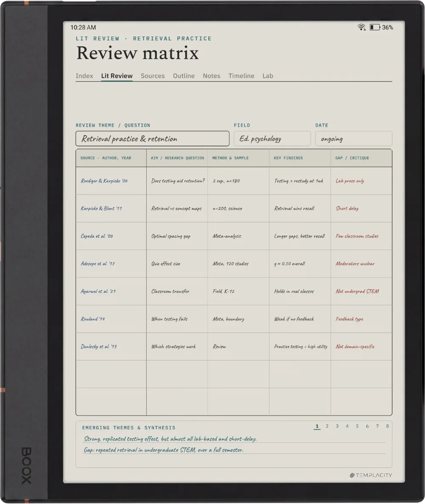
Task: Jump to page 5
Action: [357, 426]
